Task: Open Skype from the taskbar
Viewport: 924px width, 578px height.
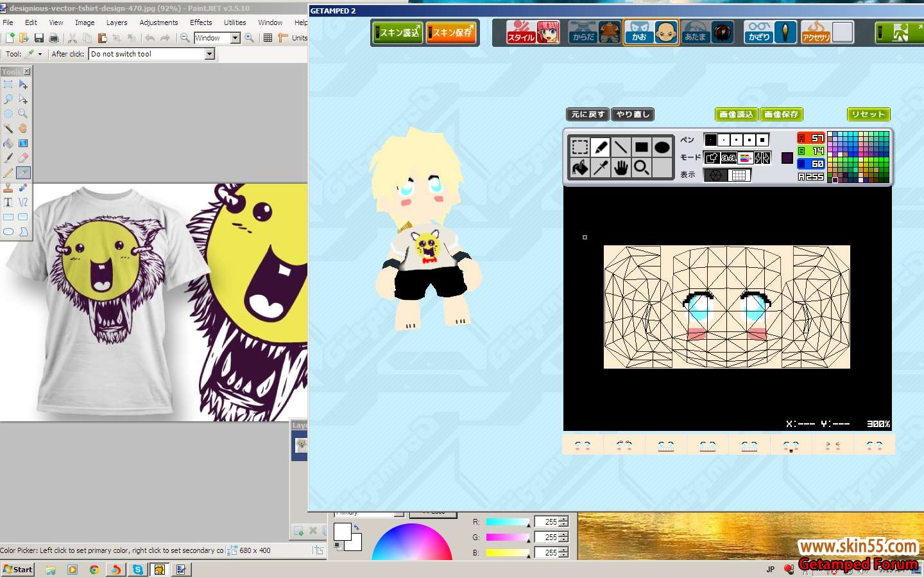Action: tap(138, 569)
